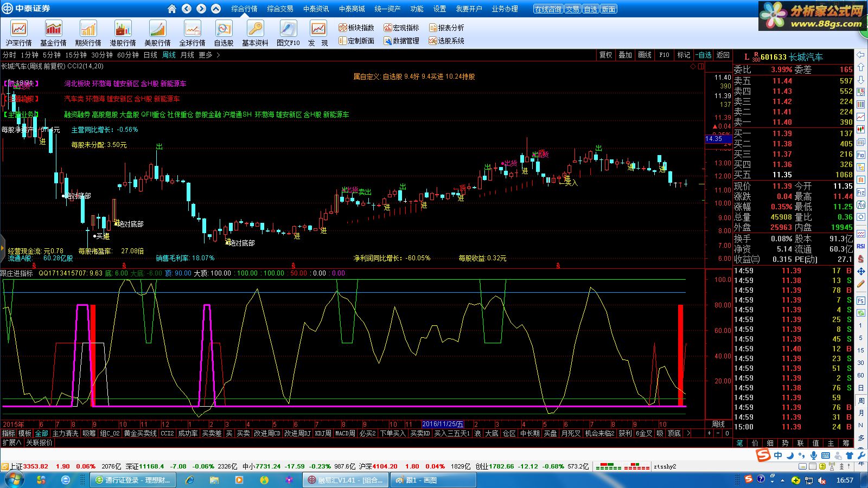Open the 综合行情 menu tab
Image resolution: width=868 pixels, height=488 pixels.
coord(244,9)
